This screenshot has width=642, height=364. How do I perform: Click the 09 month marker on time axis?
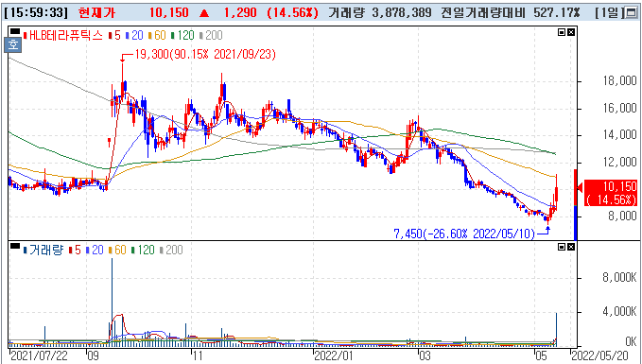click(x=93, y=355)
